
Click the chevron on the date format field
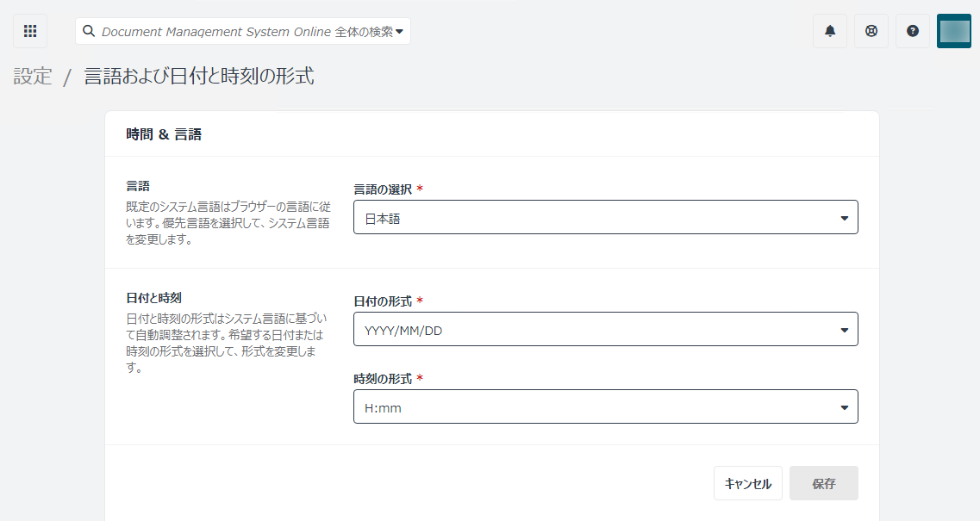(x=844, y=329)
